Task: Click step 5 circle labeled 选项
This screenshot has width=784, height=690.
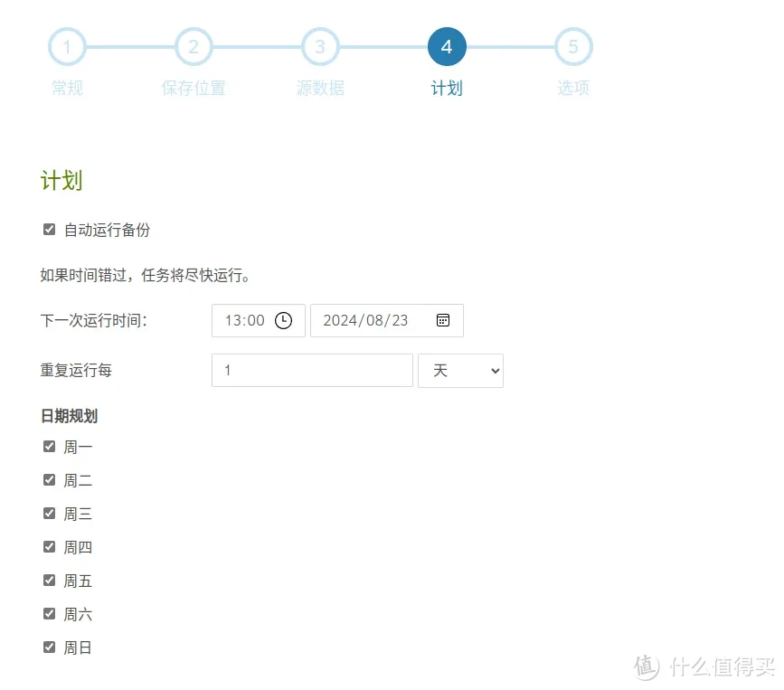Action: pyautogui.click(x=573, y=46)
